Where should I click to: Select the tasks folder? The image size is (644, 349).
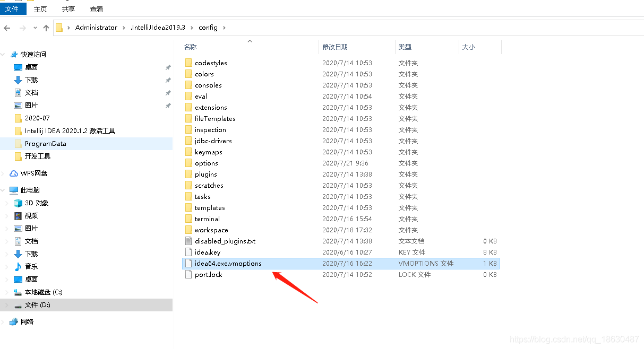[x=202, y=196]
